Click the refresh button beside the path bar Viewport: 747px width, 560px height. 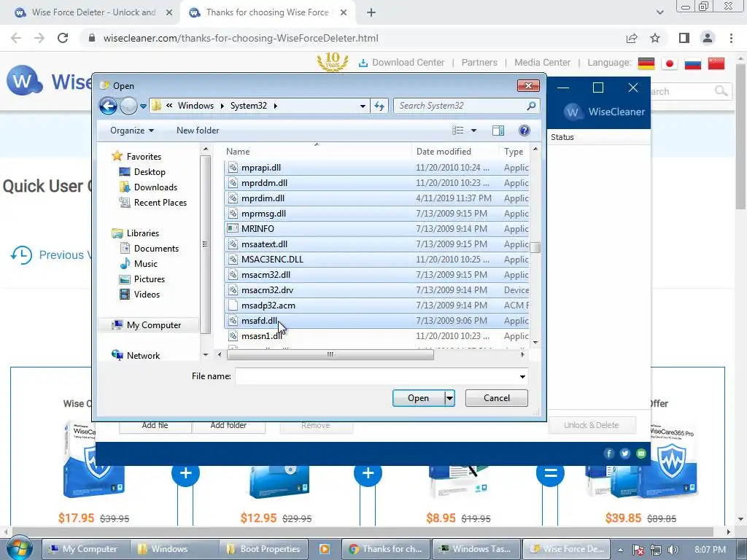pos(379,106)
